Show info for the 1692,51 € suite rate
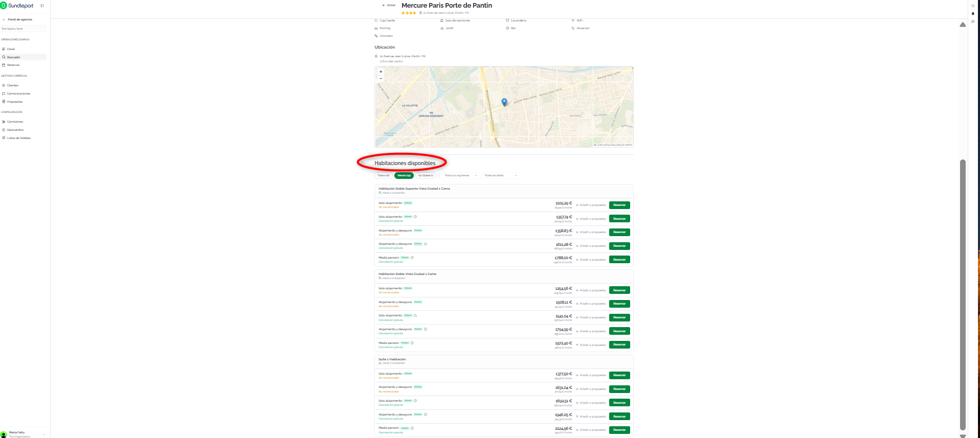980x438 pixels. (415, 401)
